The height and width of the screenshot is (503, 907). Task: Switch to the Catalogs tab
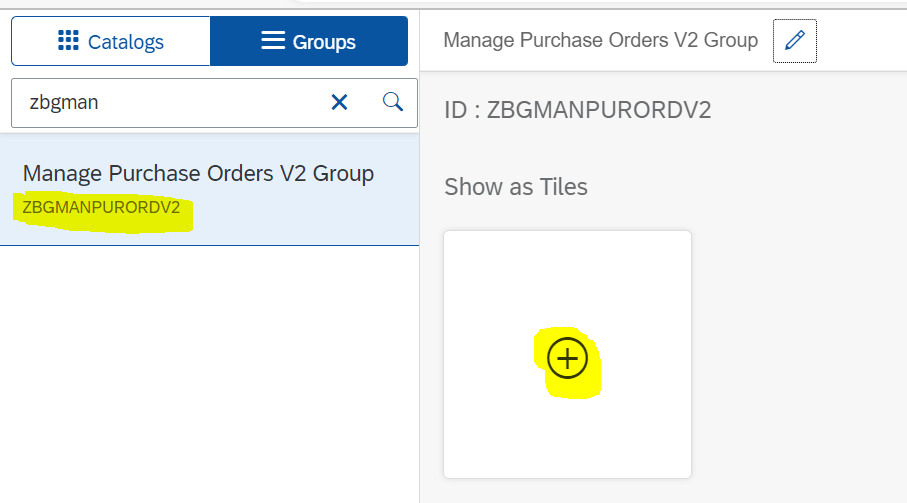[x=111, y=41]
